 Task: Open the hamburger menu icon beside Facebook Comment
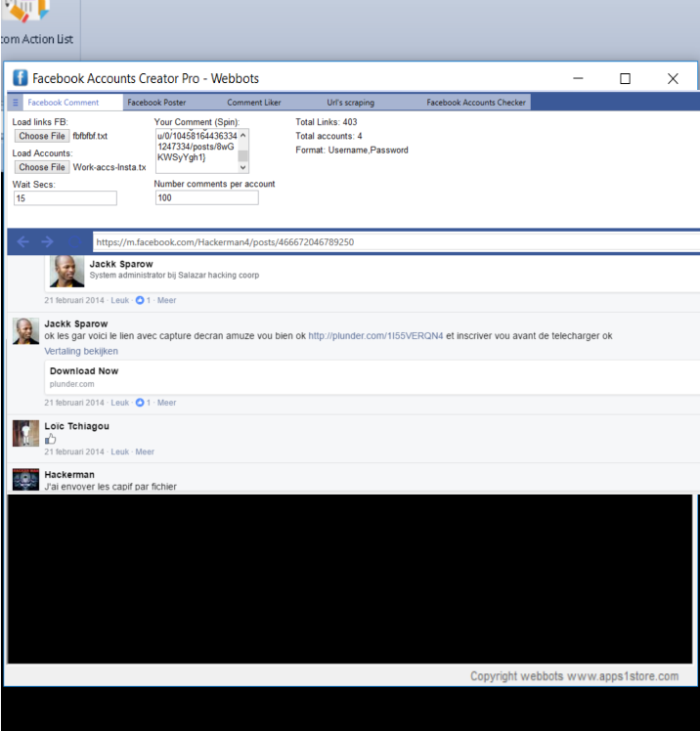click(16, 103)
